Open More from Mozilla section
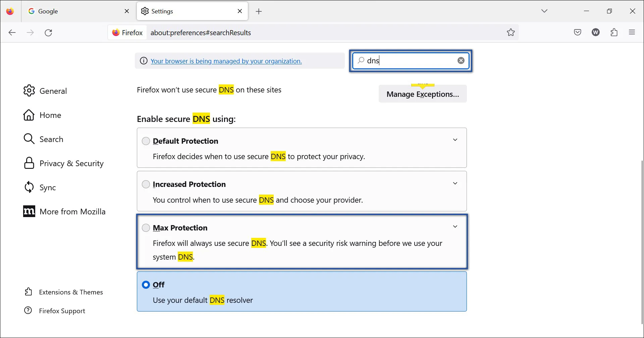The image size is (644, 338). pos(72,211)
